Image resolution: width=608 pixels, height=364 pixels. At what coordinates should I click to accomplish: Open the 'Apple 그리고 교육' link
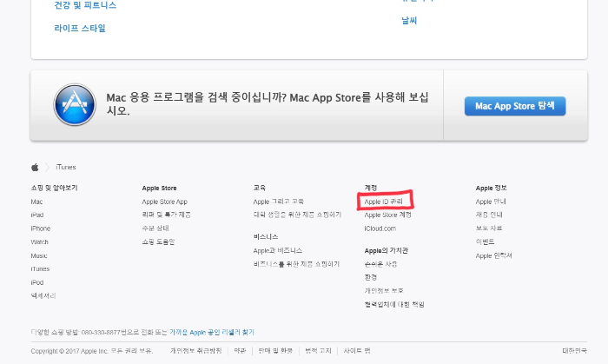coord(279,202)
